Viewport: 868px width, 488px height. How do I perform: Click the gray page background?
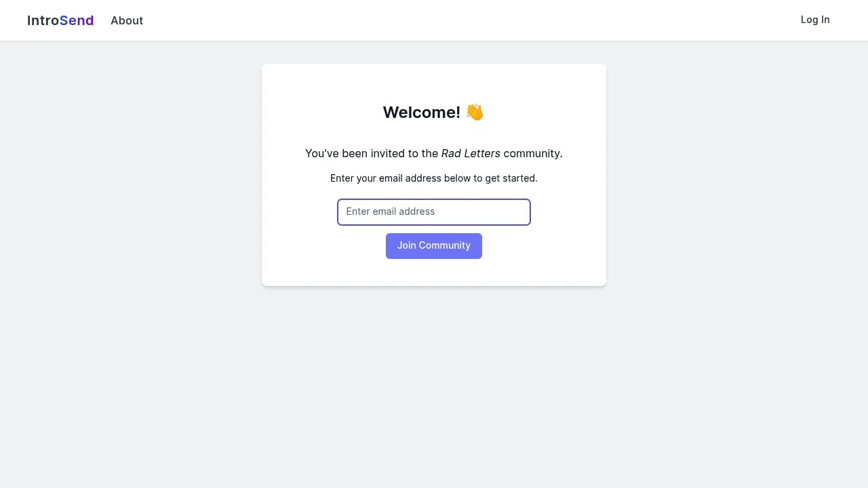tap(136, 373)
